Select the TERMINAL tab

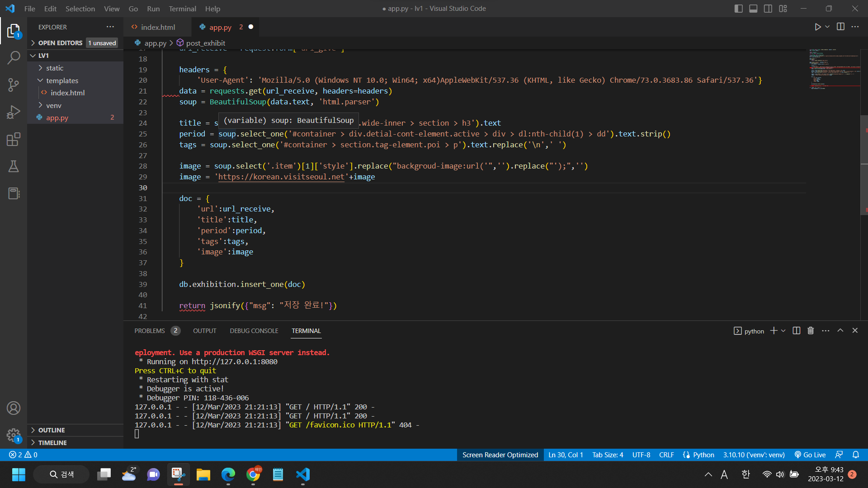pos(306,331)
